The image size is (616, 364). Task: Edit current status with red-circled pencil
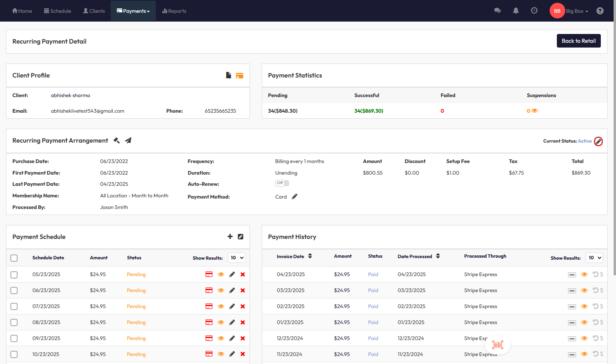pos(598,141)
